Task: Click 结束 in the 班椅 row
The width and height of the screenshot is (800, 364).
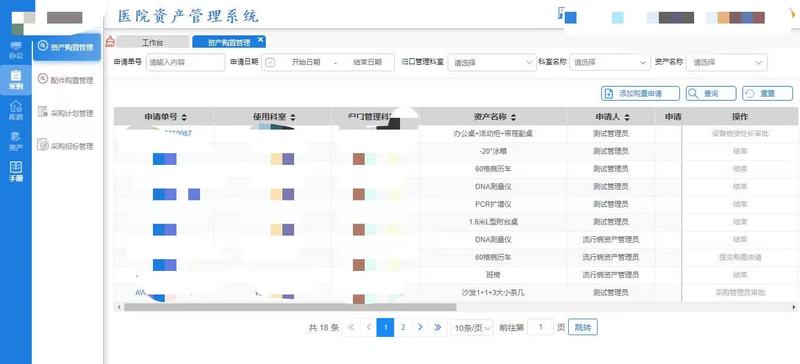Action: pyautogui.click(x=740, y=275)
